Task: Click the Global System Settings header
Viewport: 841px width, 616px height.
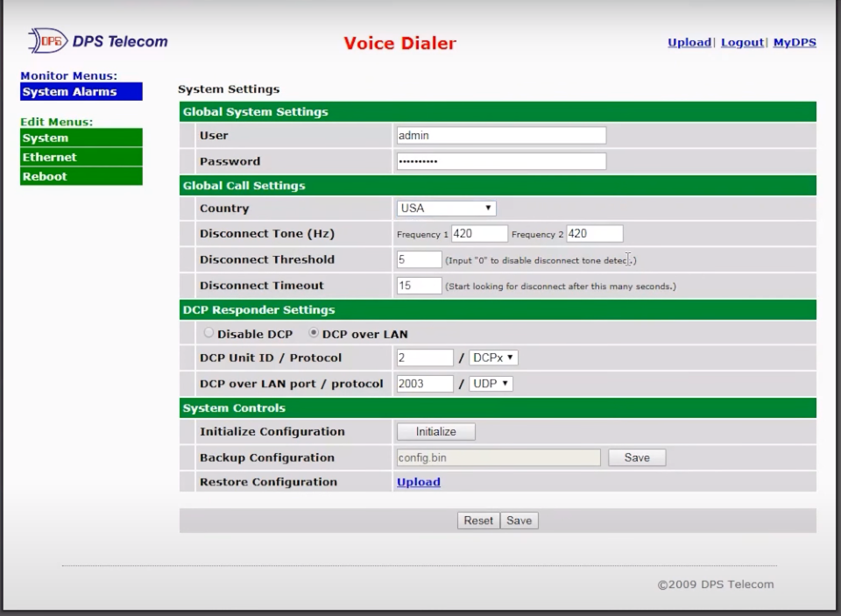Action: [498, 111]
